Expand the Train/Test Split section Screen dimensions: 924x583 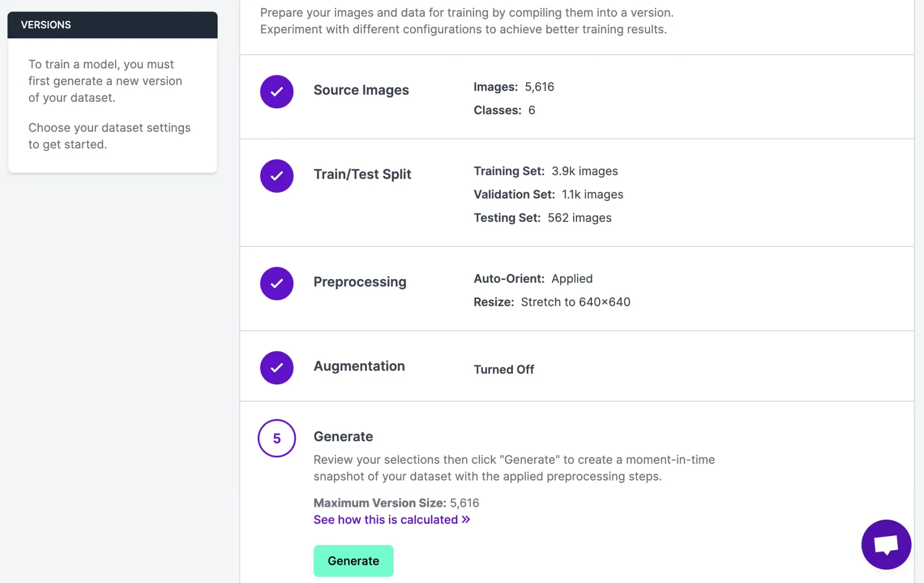(362, 174)
